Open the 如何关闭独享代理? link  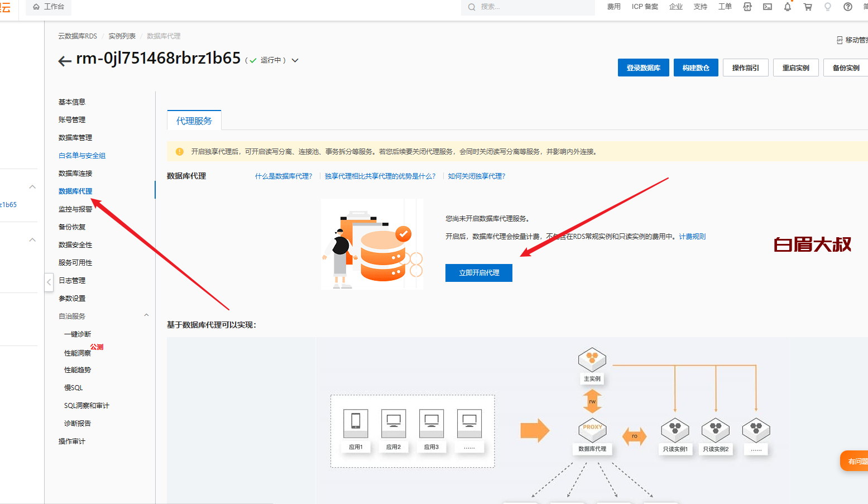click(477, 176)
